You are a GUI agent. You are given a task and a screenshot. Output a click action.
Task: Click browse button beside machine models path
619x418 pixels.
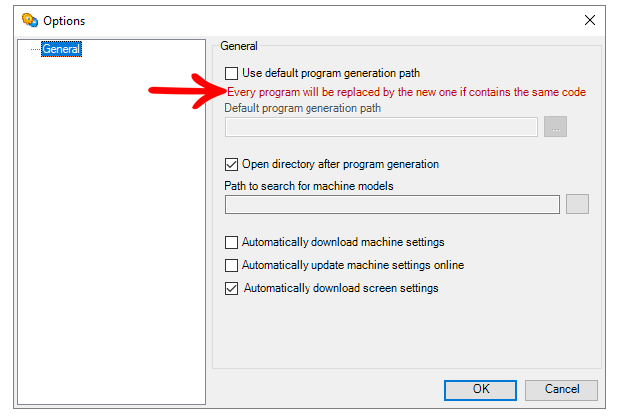(x=577, y=204)
